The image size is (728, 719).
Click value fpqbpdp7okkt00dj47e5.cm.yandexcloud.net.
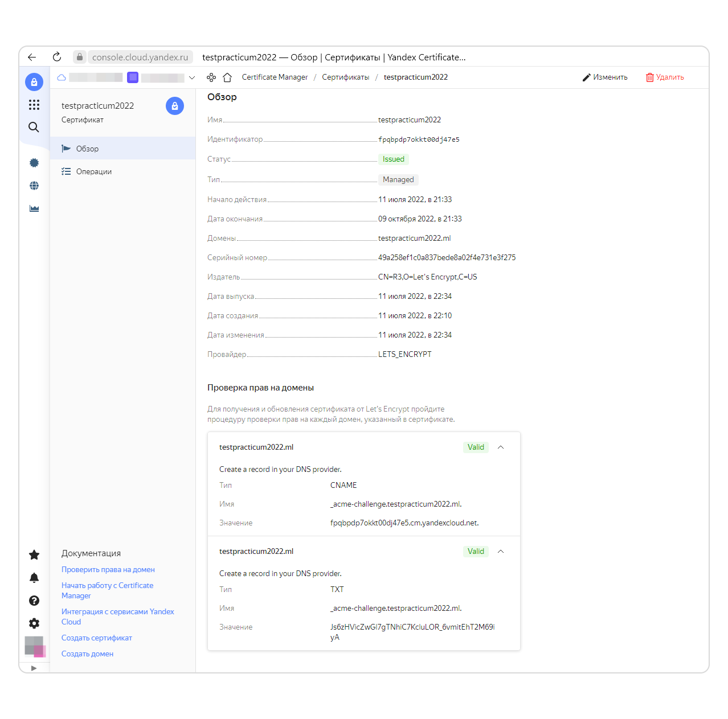click(x=404, y=523)
